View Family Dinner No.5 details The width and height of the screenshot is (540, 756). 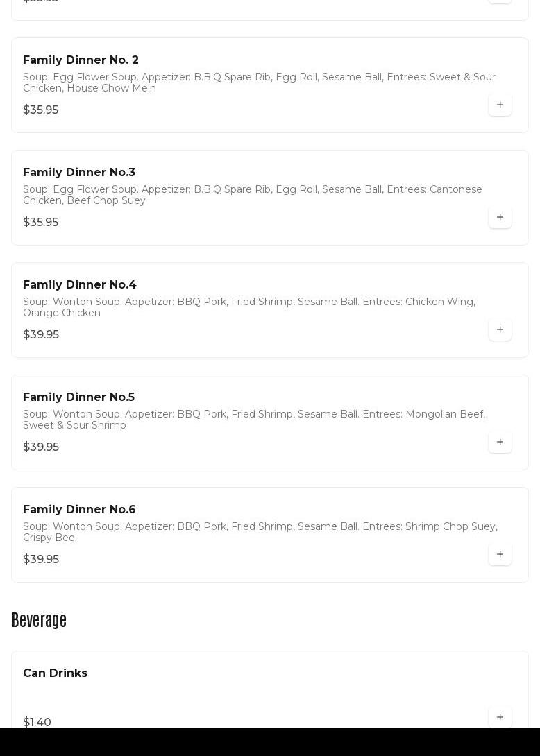(78, 397)
